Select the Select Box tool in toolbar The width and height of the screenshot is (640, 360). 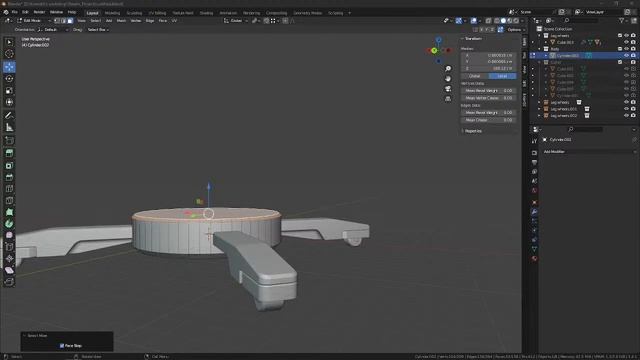9,42
